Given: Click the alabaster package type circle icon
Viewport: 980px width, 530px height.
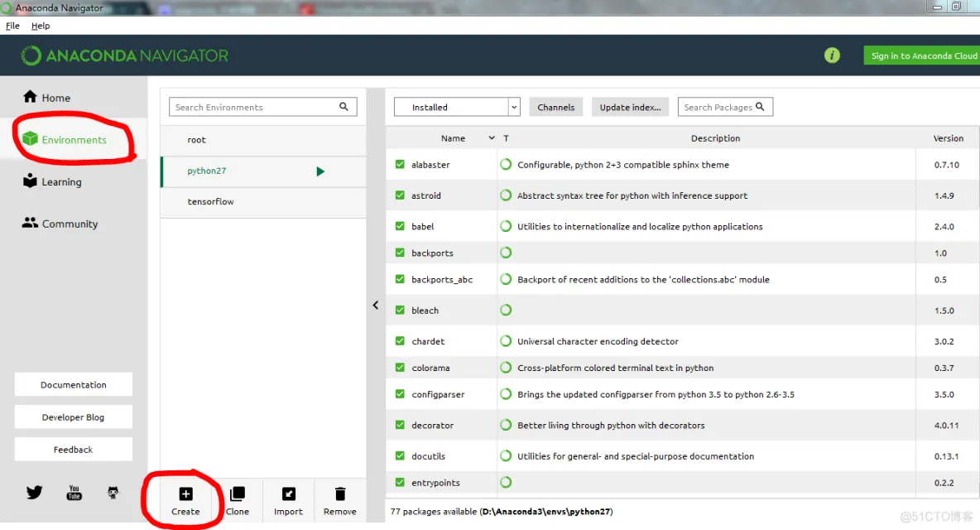Looking at the screenshot, I should [x=507, y=164].
